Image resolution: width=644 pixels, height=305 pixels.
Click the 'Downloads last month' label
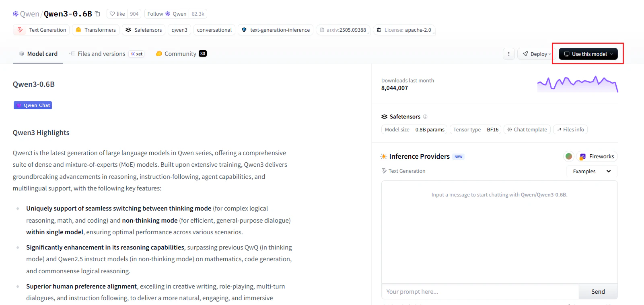[x=407, y=80]
